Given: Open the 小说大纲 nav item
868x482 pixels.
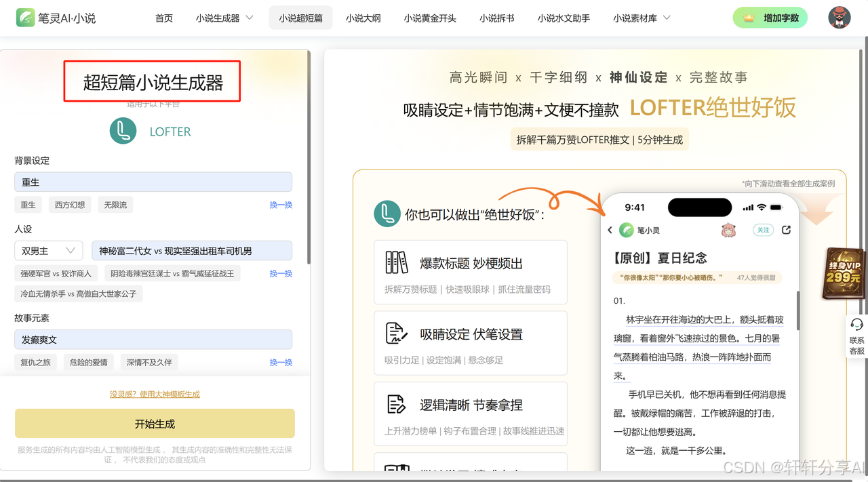Looking at the screenshot, I should click(x=363, y=18).
